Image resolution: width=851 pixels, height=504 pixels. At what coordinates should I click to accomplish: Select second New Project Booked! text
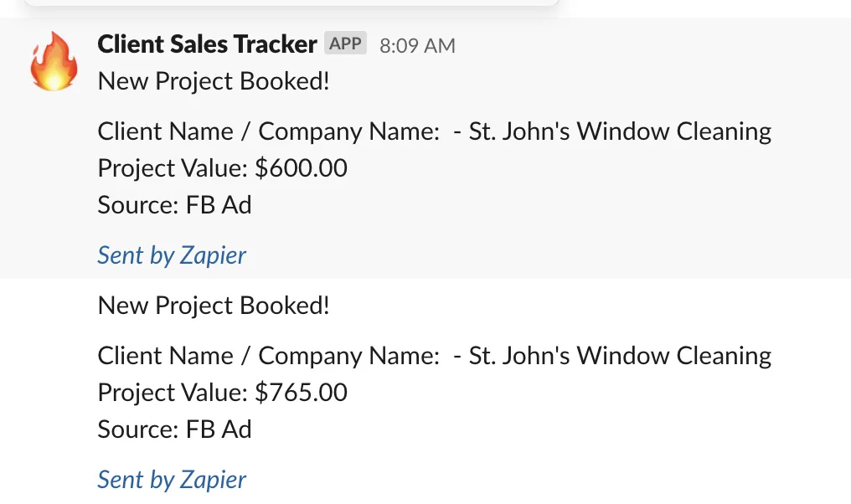[214, 306]
